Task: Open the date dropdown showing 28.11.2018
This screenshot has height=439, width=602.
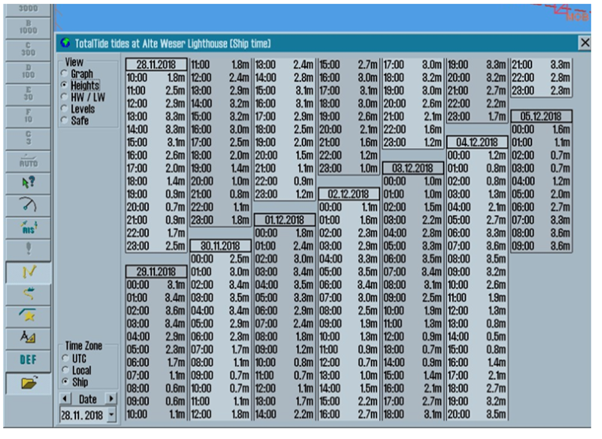Action: pos(112,414)
